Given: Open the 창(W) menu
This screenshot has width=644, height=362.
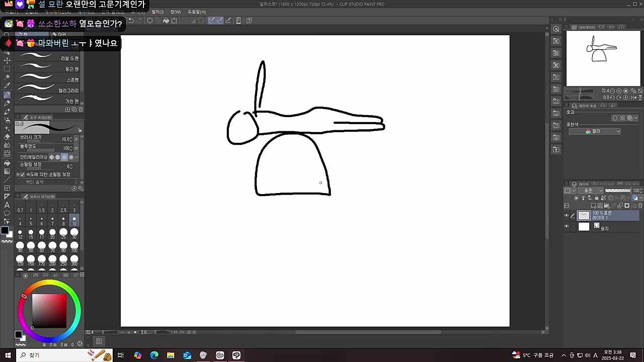Looking at the screenshot, I should coord(176,12).
